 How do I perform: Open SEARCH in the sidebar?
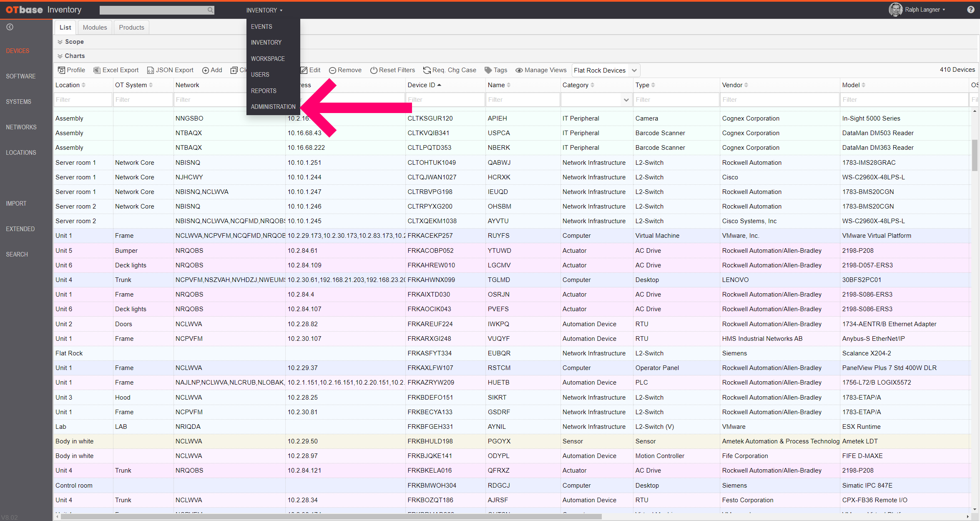coord(17,254)
